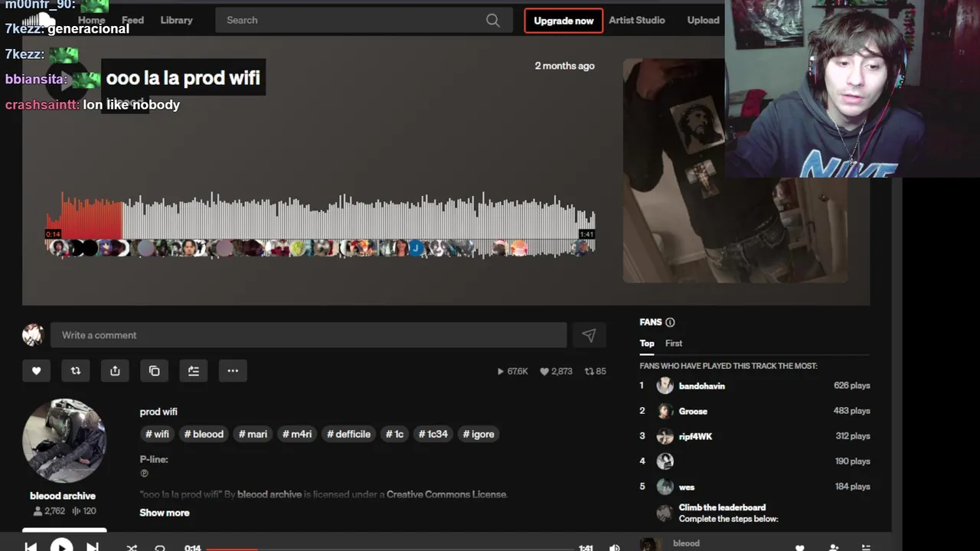Toggle shuffle in player bar
The height and width of the screenshot is (551, 980).
click(x=132, y=548)
